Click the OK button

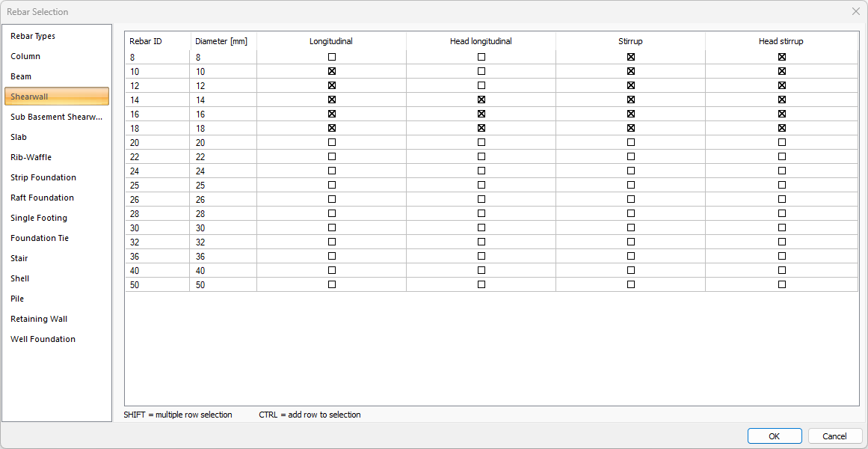(774, 436)
